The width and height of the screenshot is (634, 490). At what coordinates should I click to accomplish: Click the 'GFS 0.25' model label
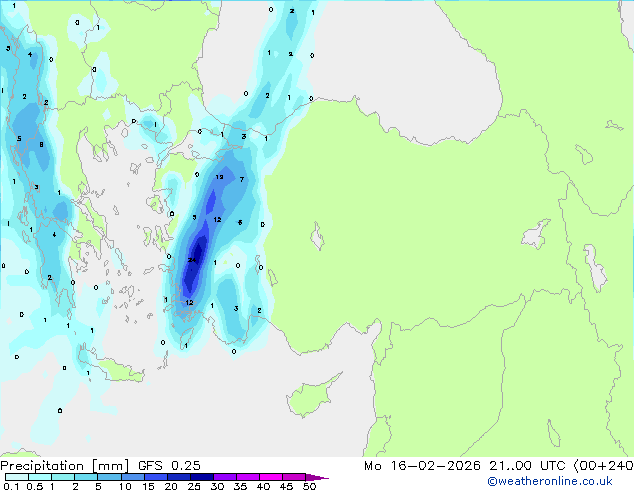point(169,466)
